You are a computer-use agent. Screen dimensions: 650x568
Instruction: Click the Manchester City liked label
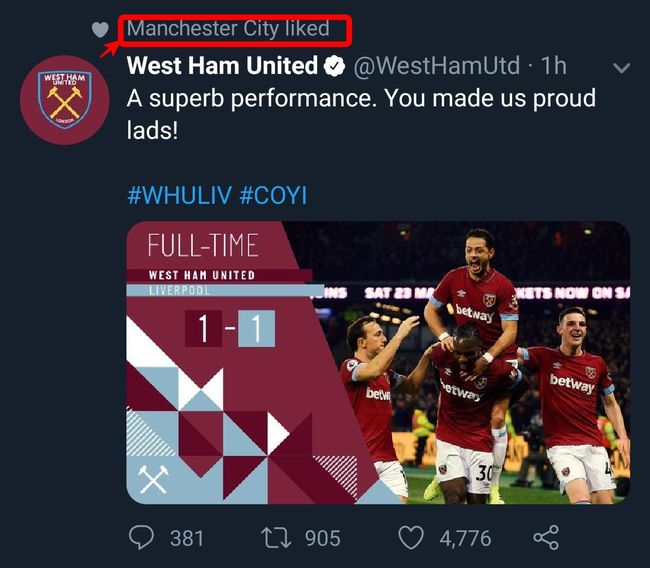coord(228,29)
